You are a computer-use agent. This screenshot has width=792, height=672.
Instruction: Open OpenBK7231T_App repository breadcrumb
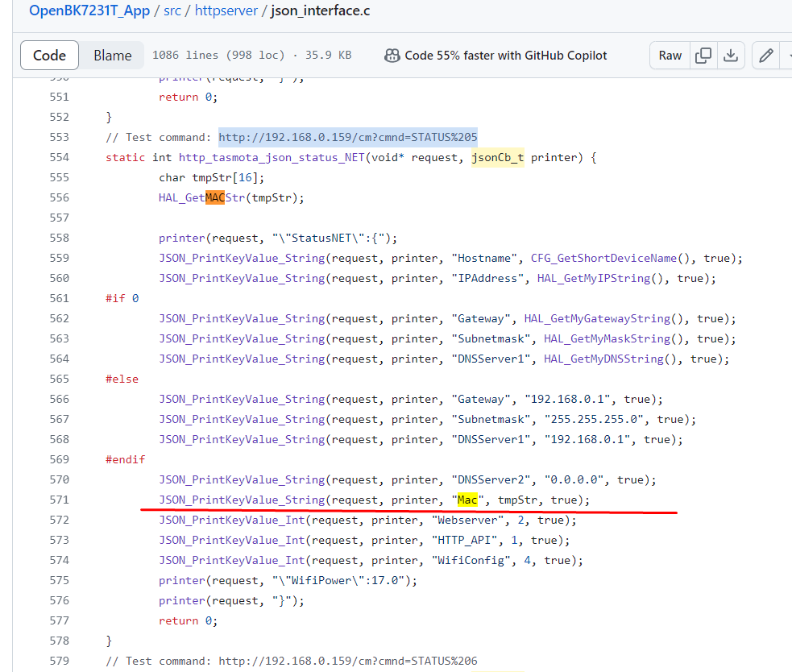(89, 10)
